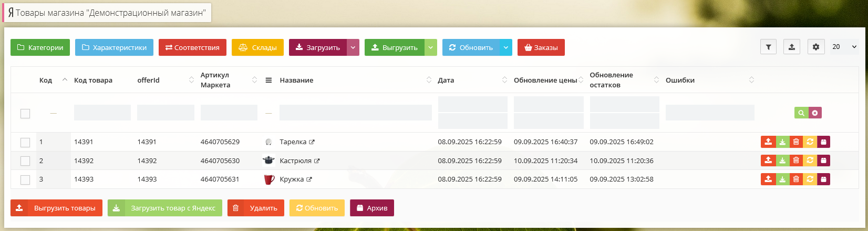Screen dimensions: 868x231
Task: Open the page size dropdown showing 20
Action: (844, 47)
